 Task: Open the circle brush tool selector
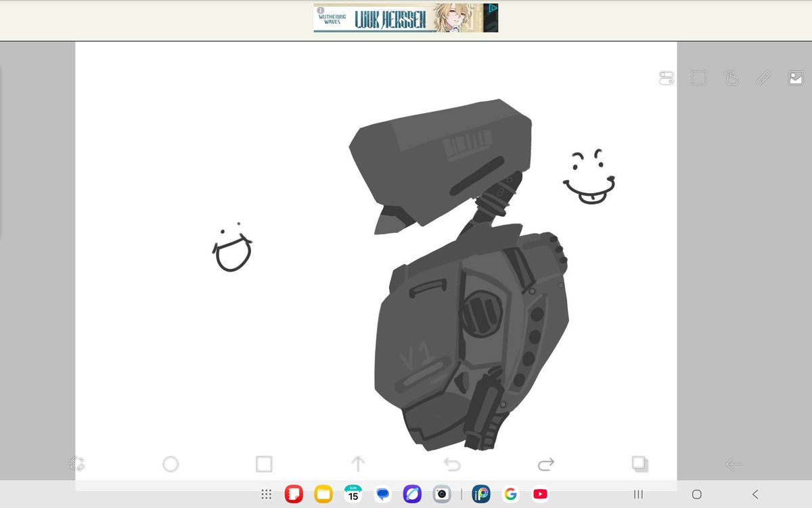171,464
